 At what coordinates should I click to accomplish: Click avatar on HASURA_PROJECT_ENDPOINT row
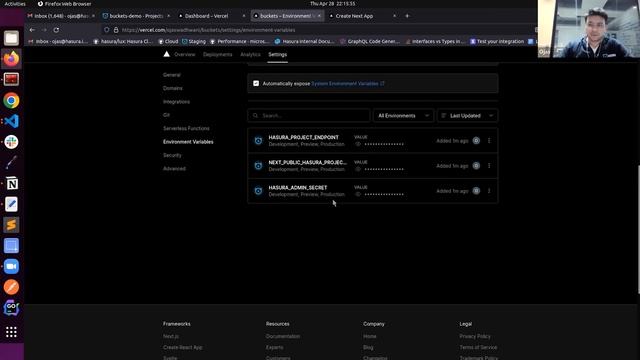pyautogui.click(x=476, y=140)
